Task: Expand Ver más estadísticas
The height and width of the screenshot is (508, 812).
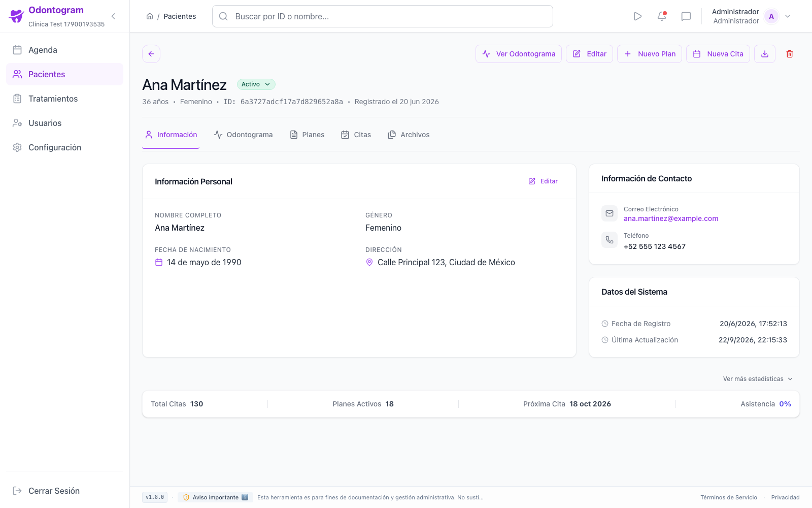Action: [x=758, y=379]
